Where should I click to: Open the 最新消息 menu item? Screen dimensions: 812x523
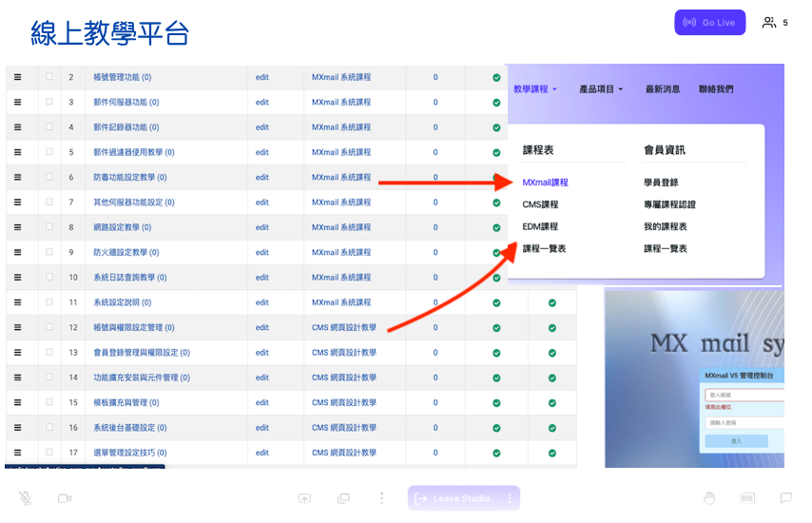tap(663, 89)
